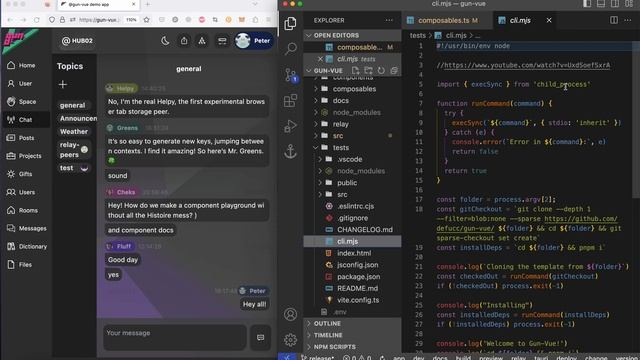This screenshot has width=640, height=360.
Task: Expand the public folder under tests
Action: point(352,183)
